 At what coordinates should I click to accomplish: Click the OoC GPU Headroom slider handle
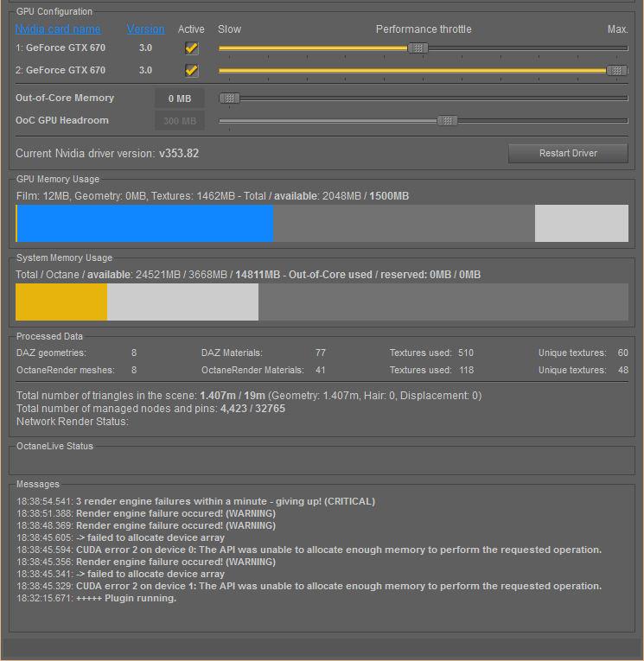[448, 121]
